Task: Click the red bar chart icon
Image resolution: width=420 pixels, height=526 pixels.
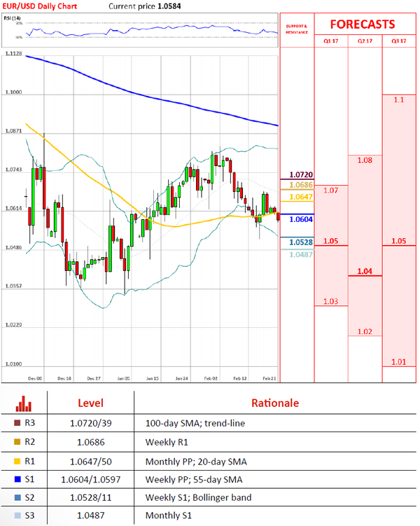Action: coord(24,403)
